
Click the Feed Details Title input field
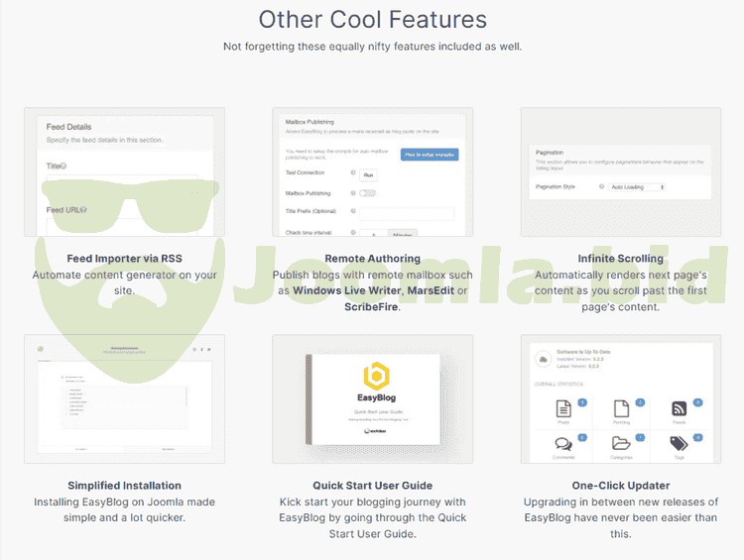[x=124, y=179]
